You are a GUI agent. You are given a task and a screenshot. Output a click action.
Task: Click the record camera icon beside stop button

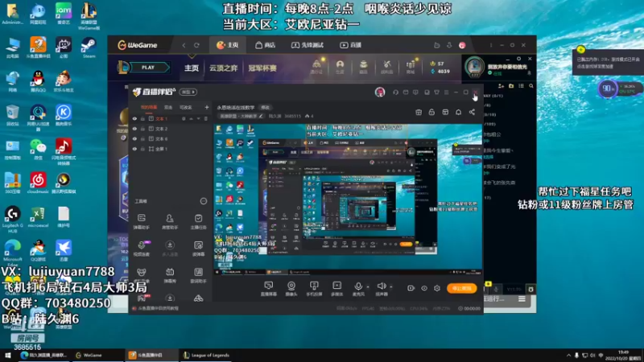[x=411, y=288]
